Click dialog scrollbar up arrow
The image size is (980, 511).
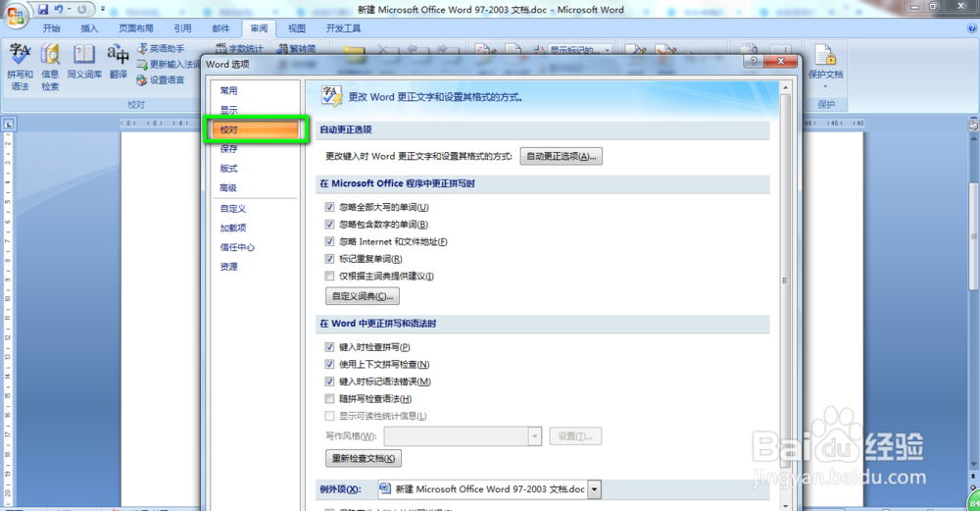tap(786, 88)
